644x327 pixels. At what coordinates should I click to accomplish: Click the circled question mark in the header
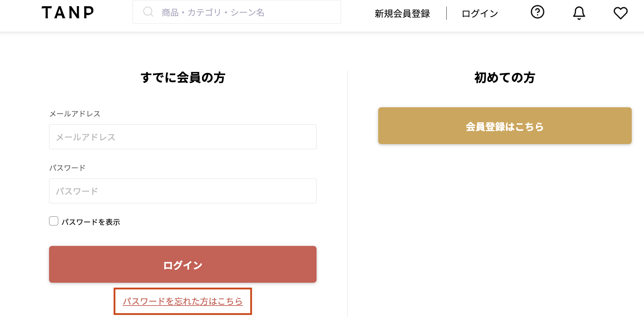[537, 13]
